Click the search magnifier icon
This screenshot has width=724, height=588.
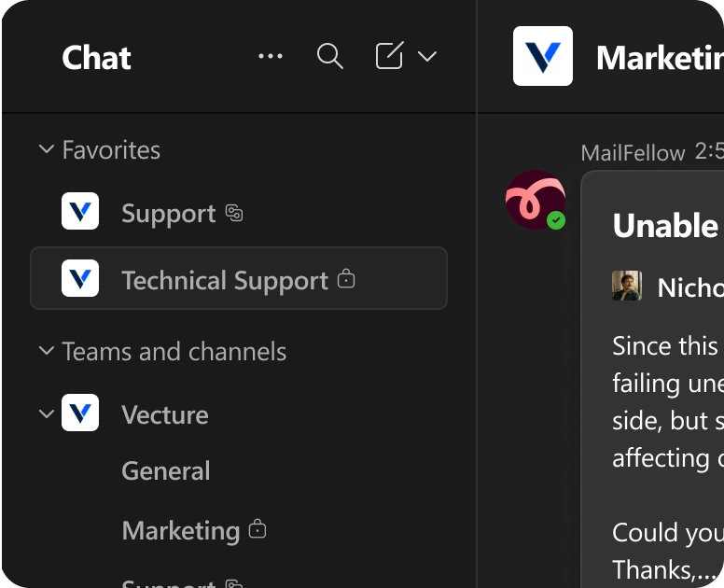329,56
